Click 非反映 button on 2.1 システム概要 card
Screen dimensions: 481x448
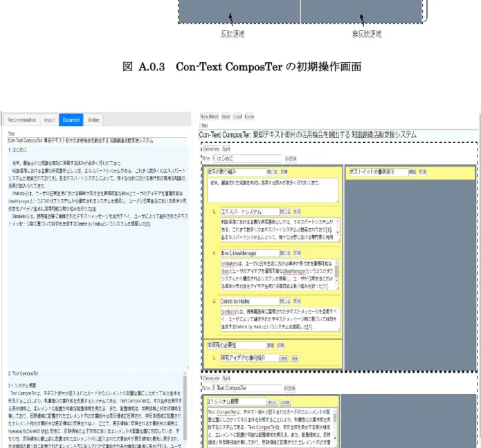click(x=285, y=402)
